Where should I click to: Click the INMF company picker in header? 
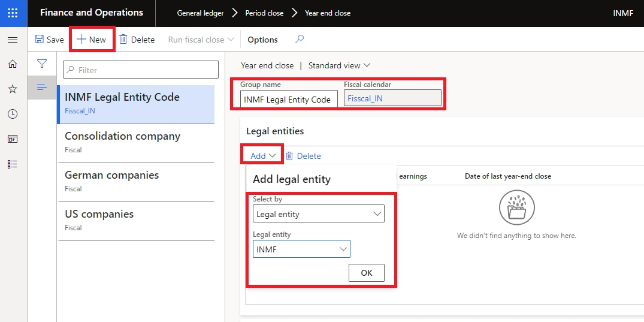click(x=623, y=13)
